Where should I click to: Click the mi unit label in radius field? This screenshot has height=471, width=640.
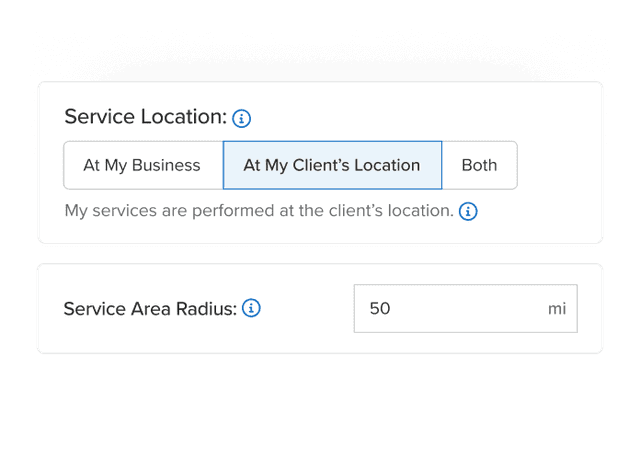point(557,308)
